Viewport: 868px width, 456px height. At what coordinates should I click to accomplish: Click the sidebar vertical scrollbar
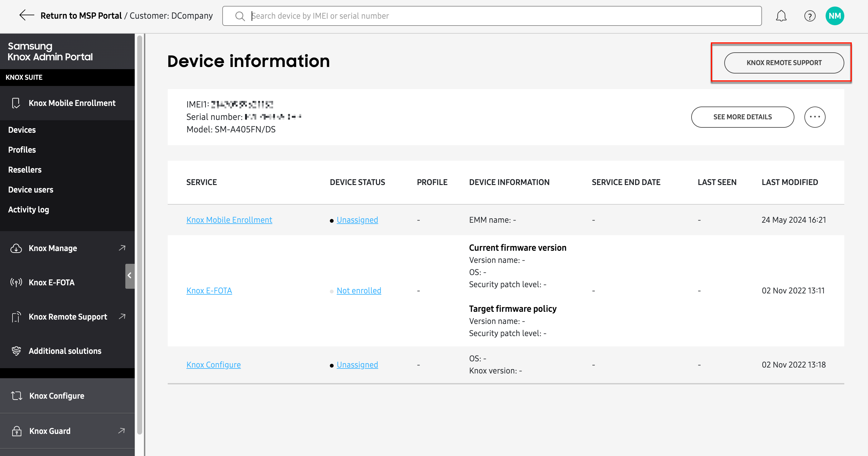(x=139, y=234)
